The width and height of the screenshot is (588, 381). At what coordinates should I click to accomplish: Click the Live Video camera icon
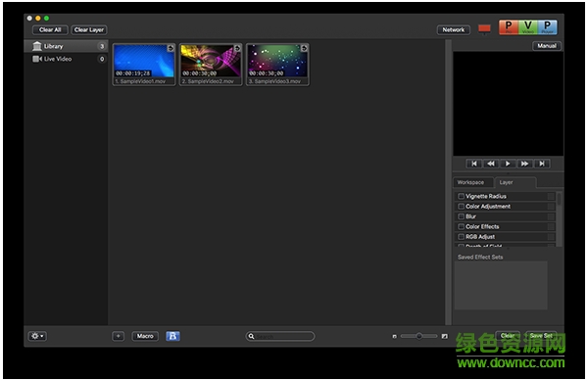(x=37, y=59)
